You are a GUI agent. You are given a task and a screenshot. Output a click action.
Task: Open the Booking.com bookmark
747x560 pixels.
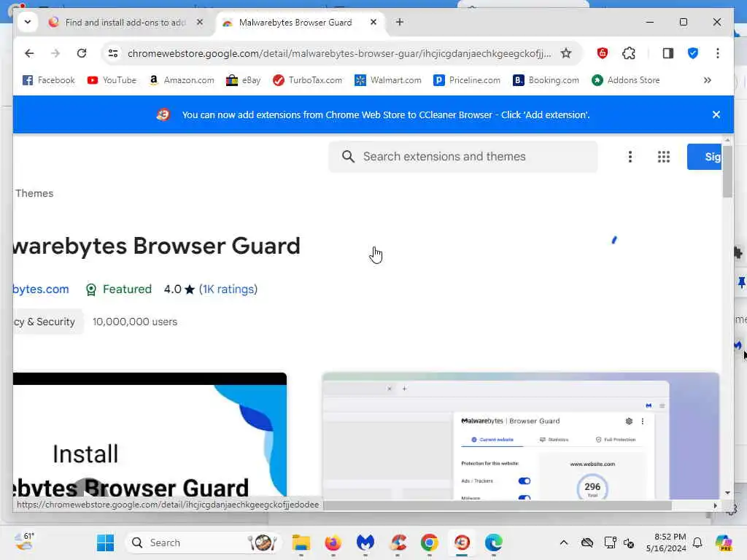click(x=546, y=80)
